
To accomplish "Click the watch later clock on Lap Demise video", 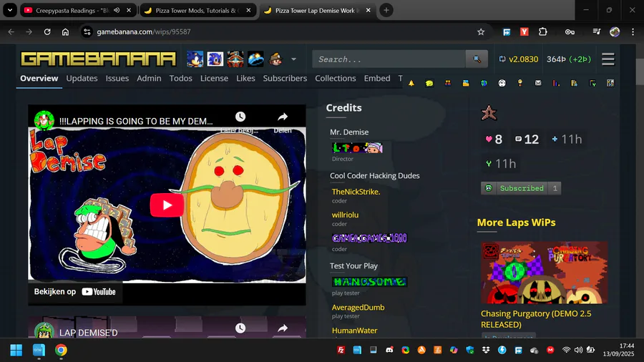I will [x=240, y=117].
